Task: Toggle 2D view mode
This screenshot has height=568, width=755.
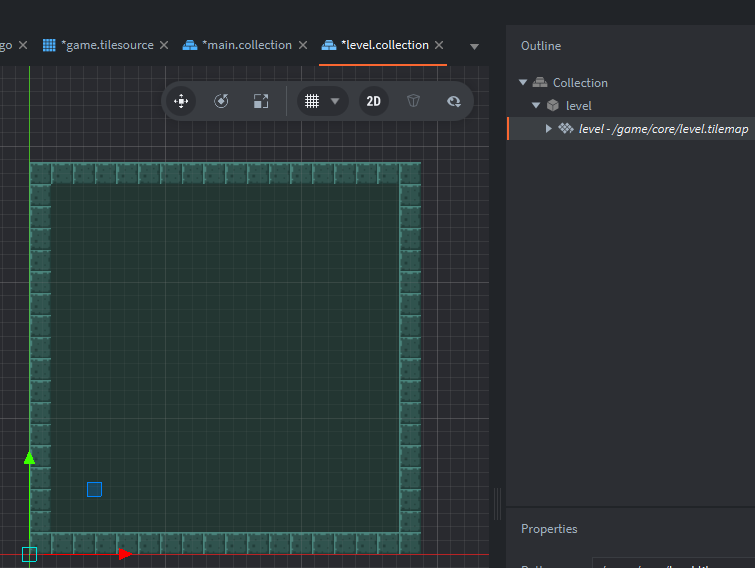Action: point(373,101)
